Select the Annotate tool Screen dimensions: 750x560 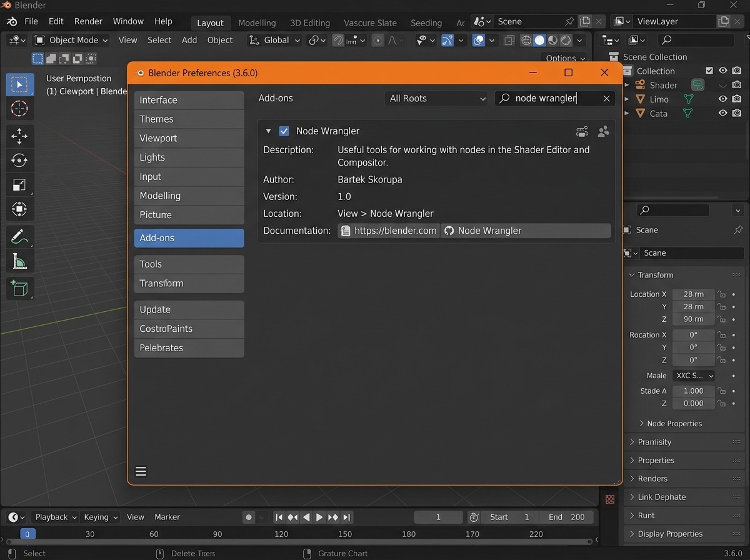pos(20,237)
